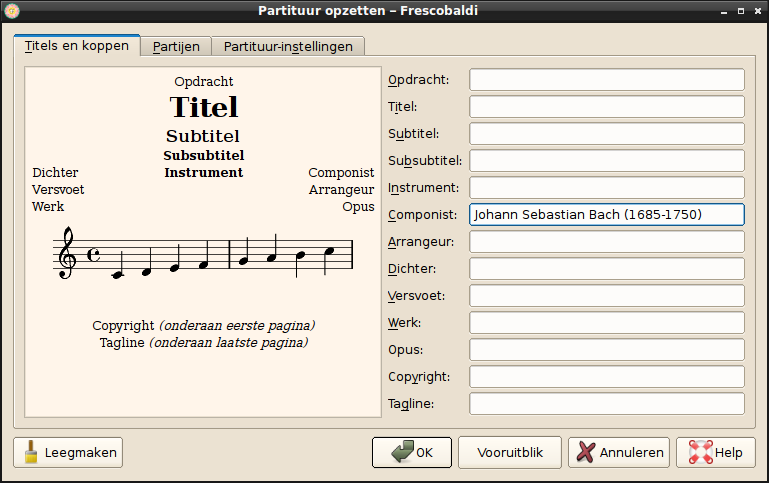Open the Vooruitblik preview
The width and height of the screenshot is (769, 483).
(510, 452)
